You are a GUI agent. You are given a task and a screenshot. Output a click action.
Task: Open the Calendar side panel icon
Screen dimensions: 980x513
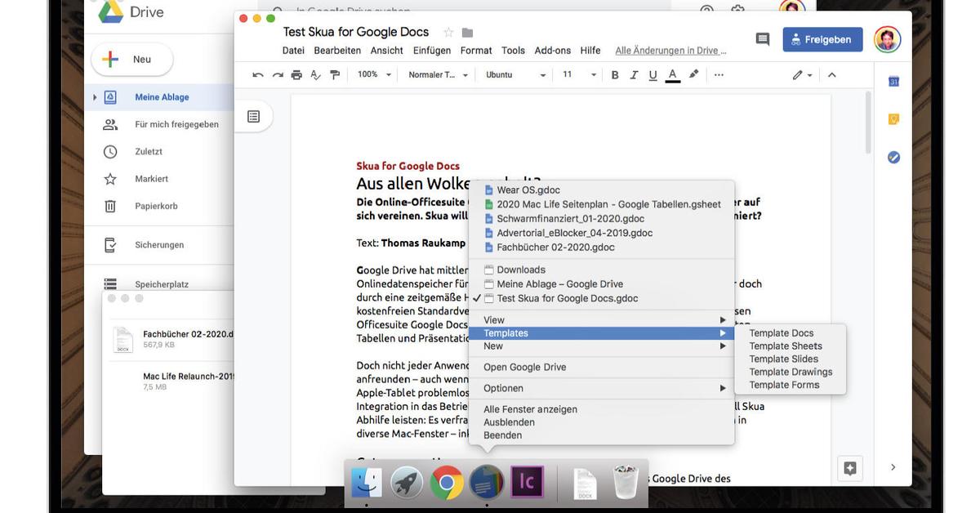893,81
